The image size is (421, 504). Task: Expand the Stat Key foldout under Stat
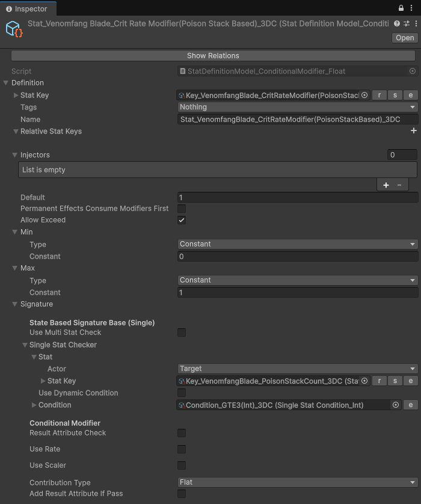43,381
